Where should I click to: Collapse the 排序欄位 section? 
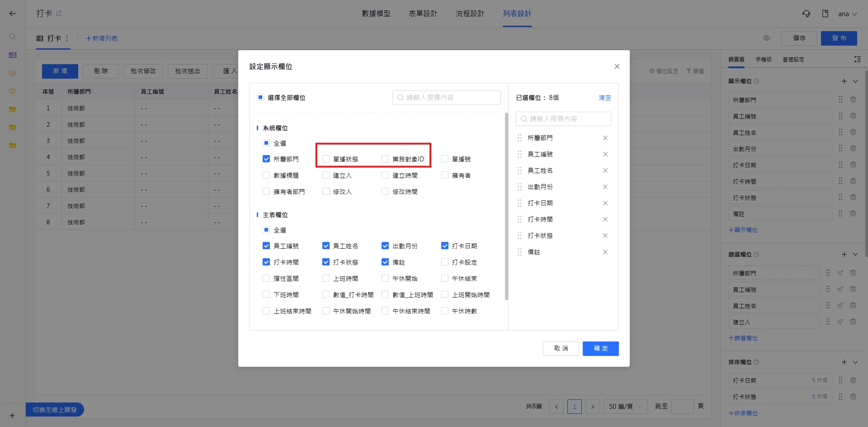[x=855, y=362]
